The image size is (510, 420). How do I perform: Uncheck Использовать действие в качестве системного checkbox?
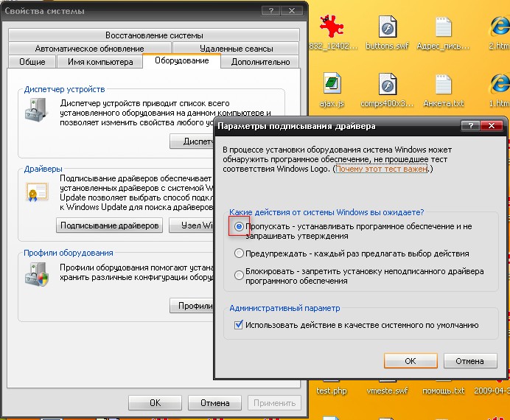click(x=238, y=325)
